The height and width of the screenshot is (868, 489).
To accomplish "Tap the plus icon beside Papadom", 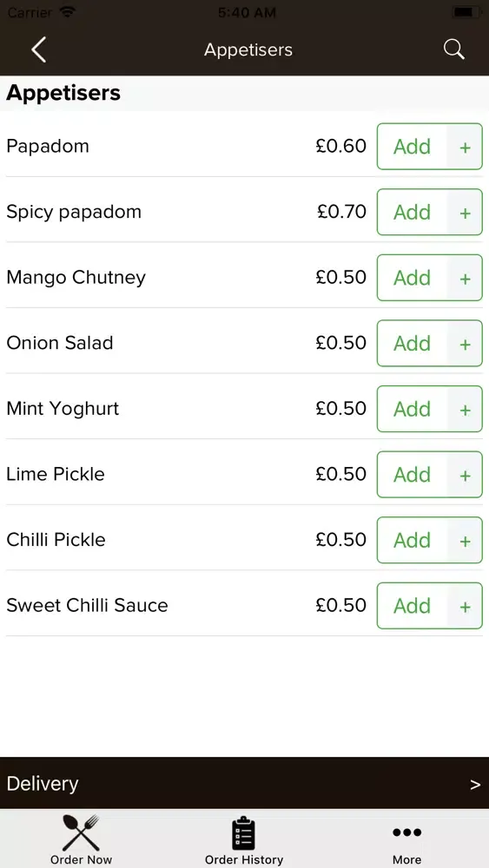I will coord(466,148).
